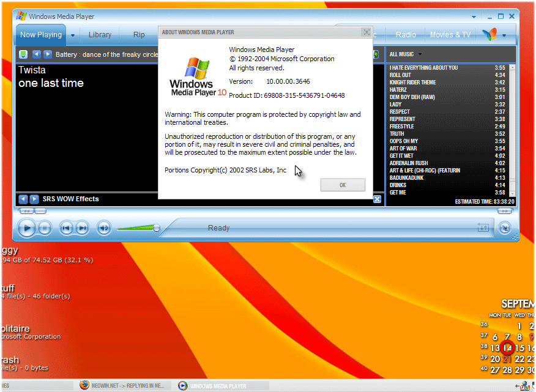536x392 pixels.
Task: Go to next enhancement after SRS WOW Effects
Action: [x=34, y=199]
